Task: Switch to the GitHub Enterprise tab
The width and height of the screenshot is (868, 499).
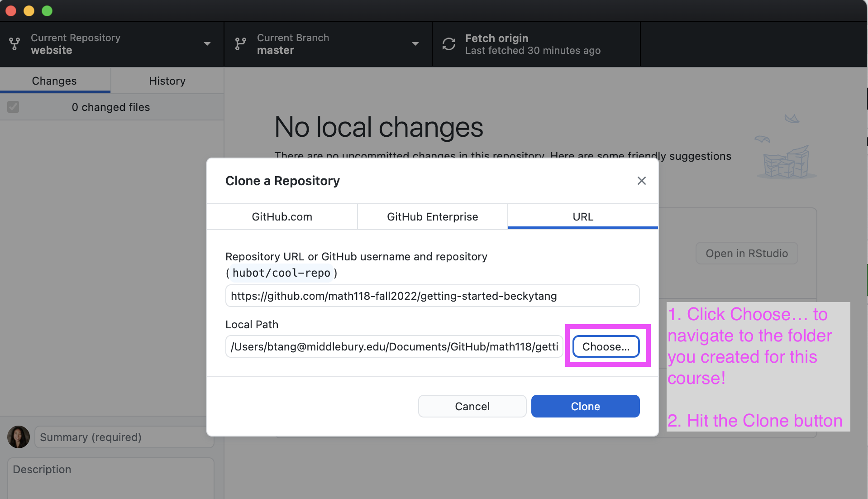Action: (432, 217)
